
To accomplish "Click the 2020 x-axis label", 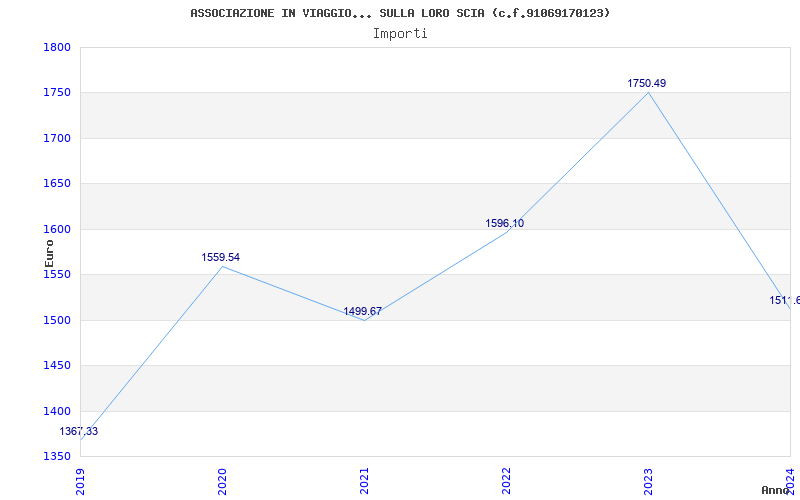I will point(222,482).
